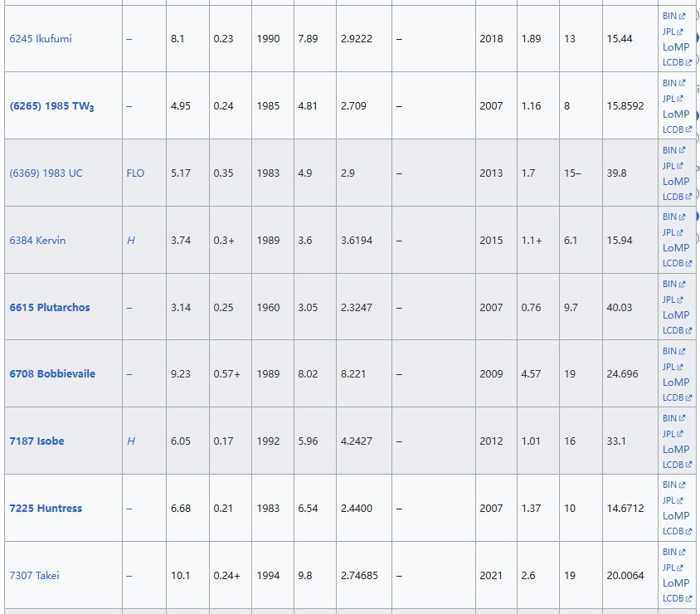Viewport: 700px width, 614px height.
Task: Click external-link icon beside LCDB for 6708 Bobbievaile
Action: [x=688, y=397]
